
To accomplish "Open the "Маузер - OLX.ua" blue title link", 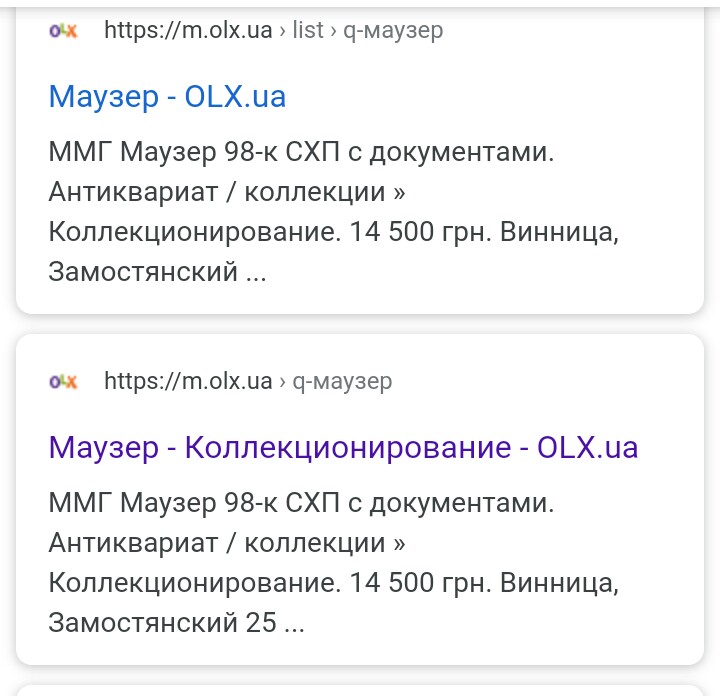I will point(167,96).
